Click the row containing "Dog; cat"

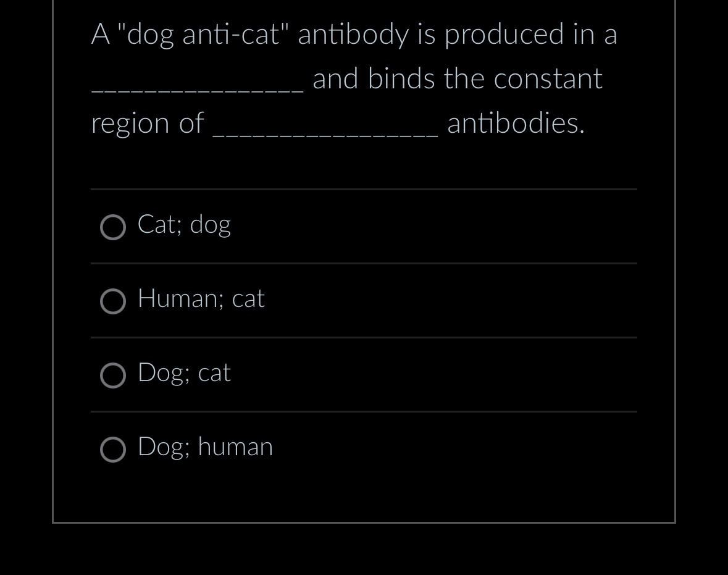click(x=364, y=376)
